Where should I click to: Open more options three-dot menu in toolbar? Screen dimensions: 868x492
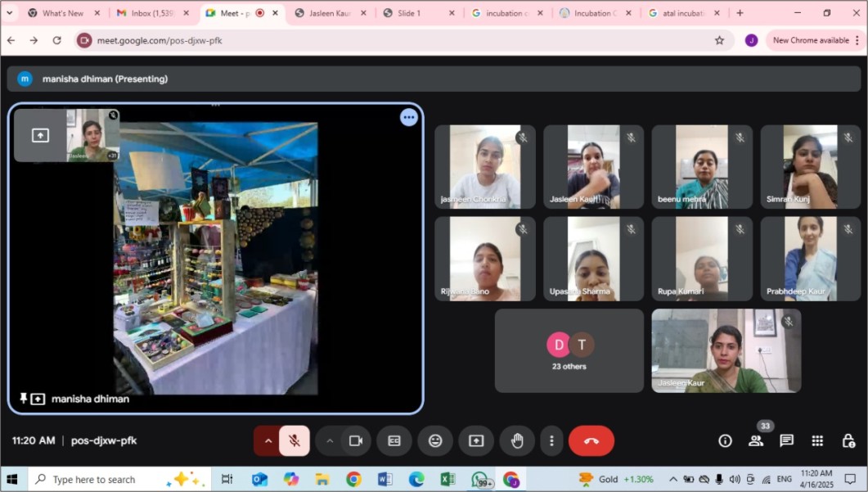(551, 440)
